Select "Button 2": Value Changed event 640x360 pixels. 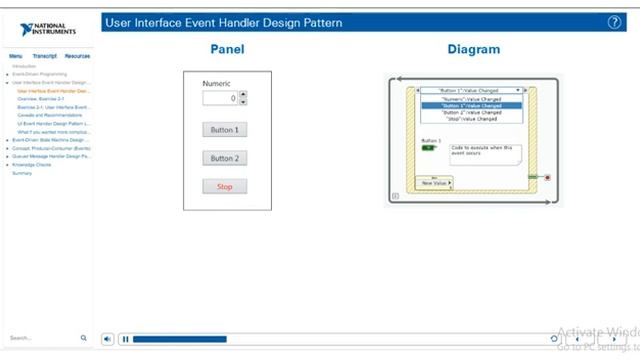click(471, 112)
